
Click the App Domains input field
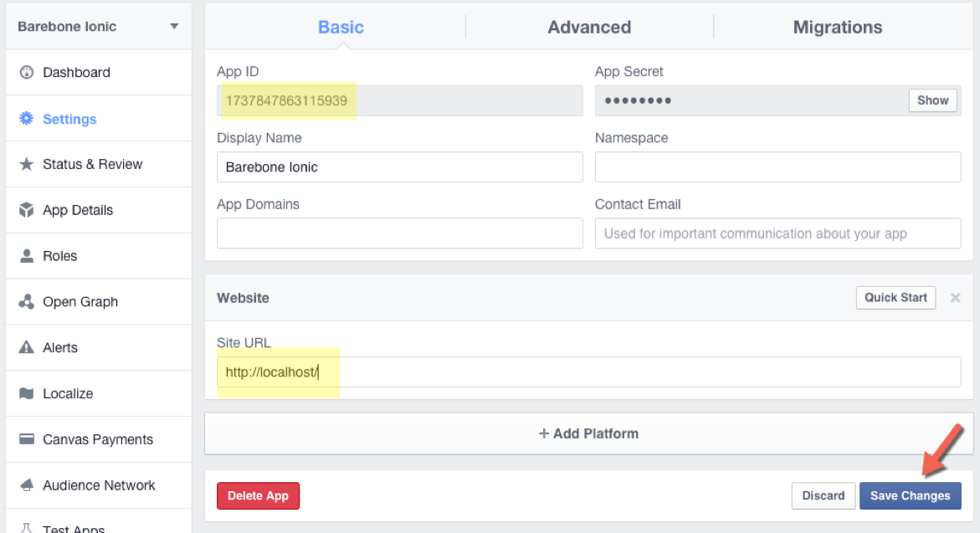click(x=400, y=233)
